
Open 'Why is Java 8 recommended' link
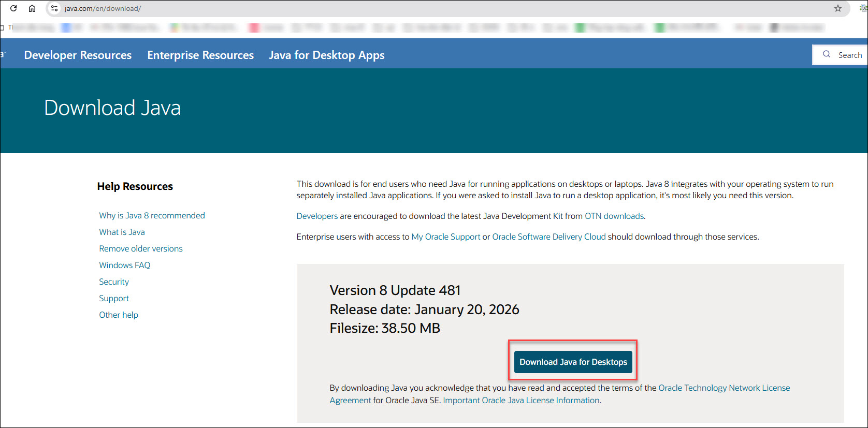point(152,215)
